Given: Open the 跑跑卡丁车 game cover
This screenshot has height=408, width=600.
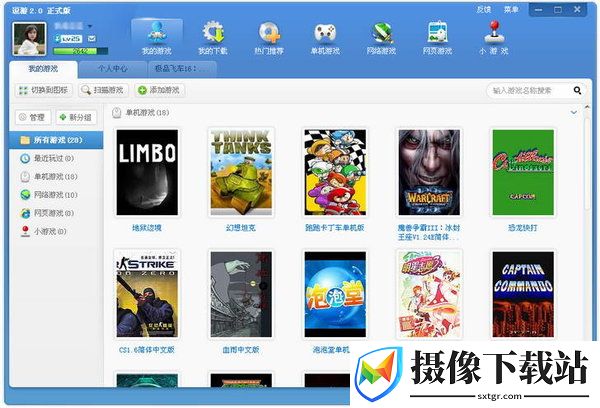Looking at the screenshot, I should click(335, 172).
